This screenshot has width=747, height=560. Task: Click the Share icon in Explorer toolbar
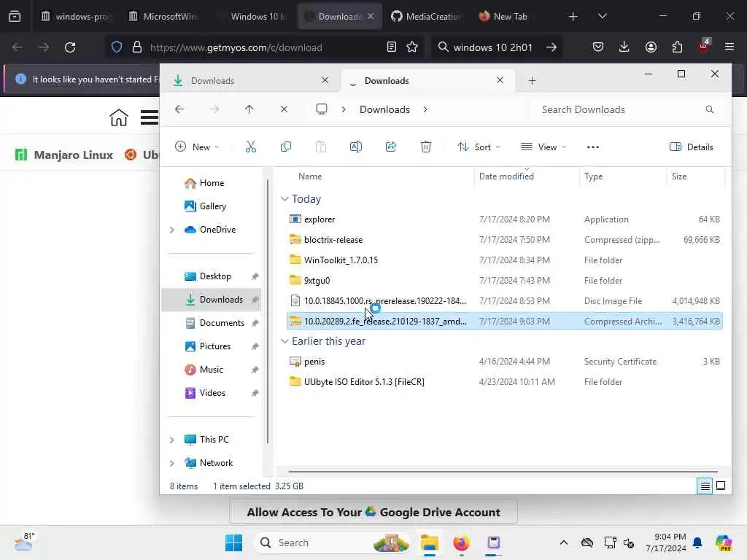391,147
